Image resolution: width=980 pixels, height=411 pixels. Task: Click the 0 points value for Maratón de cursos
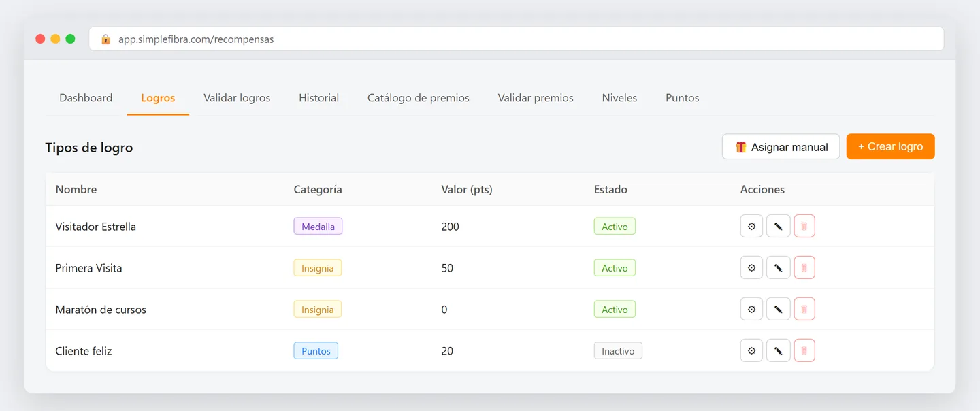tap(444, 310)
